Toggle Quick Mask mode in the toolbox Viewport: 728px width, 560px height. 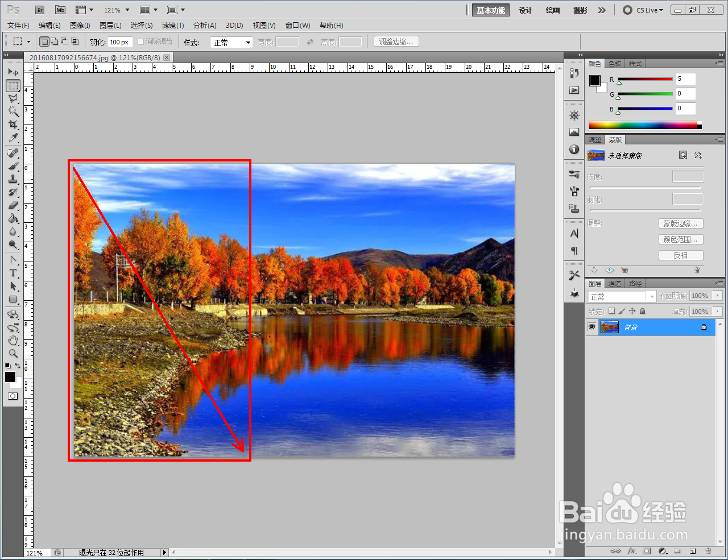point(13,396)
